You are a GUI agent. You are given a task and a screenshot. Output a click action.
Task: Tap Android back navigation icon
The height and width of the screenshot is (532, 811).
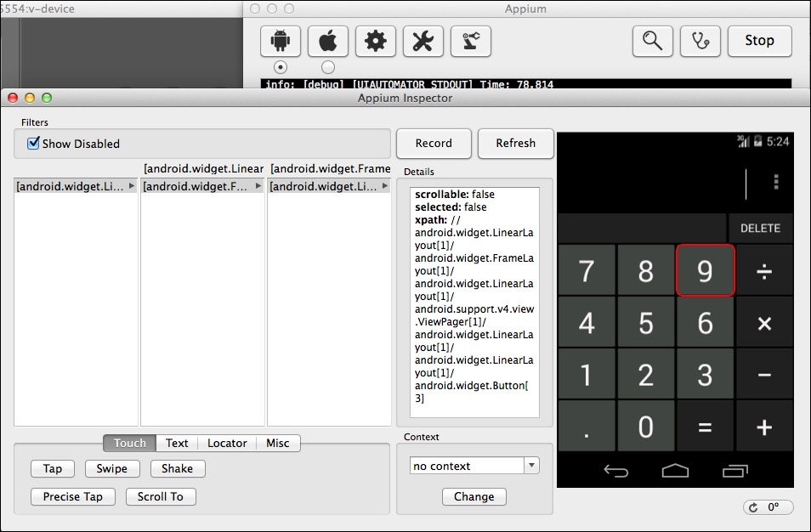pyautogui.click(x=616, y=471)
